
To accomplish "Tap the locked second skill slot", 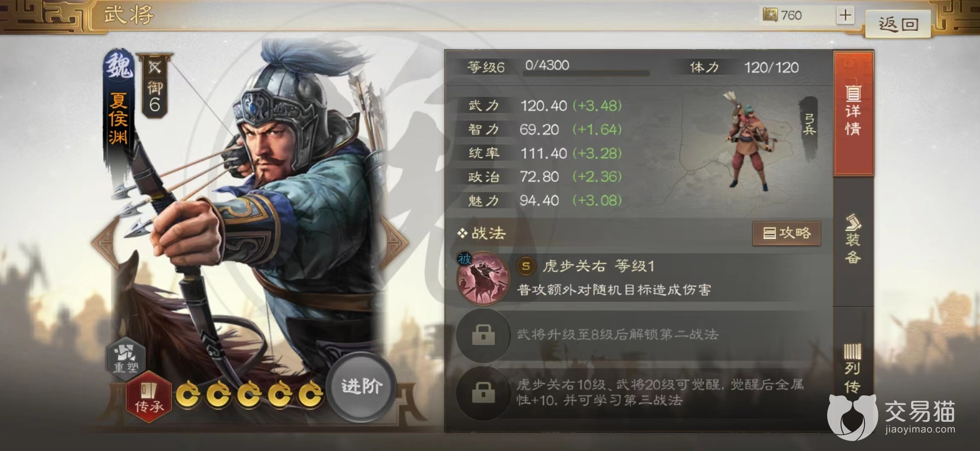I will 484,335.
